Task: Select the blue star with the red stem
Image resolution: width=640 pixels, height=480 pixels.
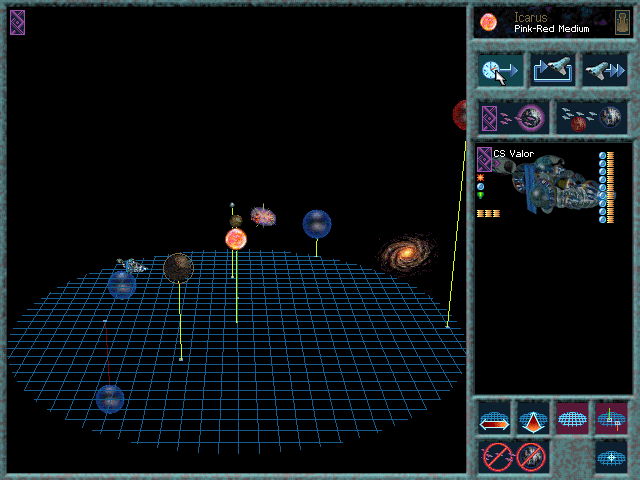Action: (x=110, y=399)
